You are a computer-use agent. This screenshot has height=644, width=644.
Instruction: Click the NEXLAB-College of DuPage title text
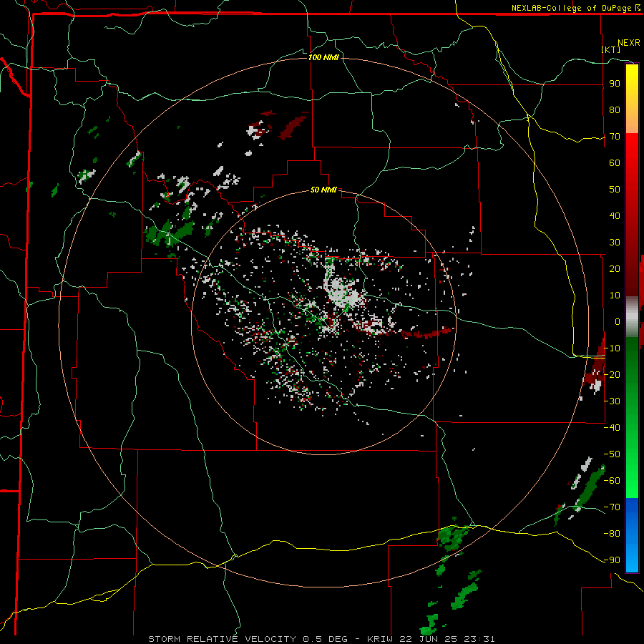pos(575,8)
